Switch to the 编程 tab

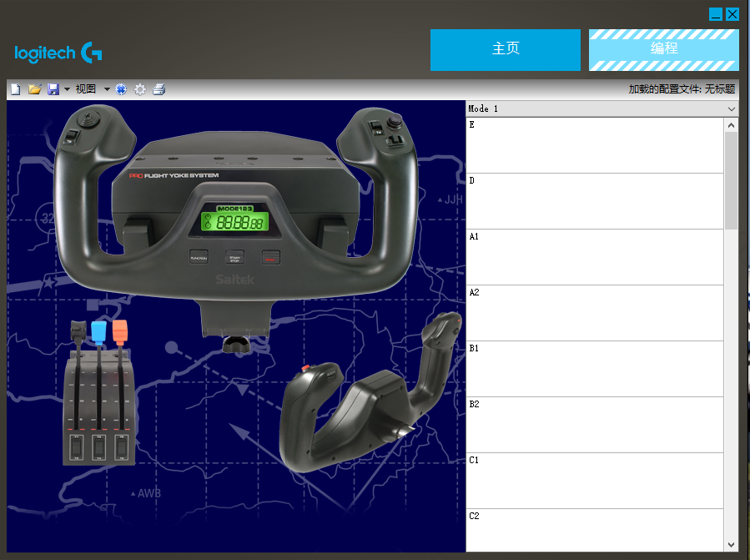[x=663, y=50]
